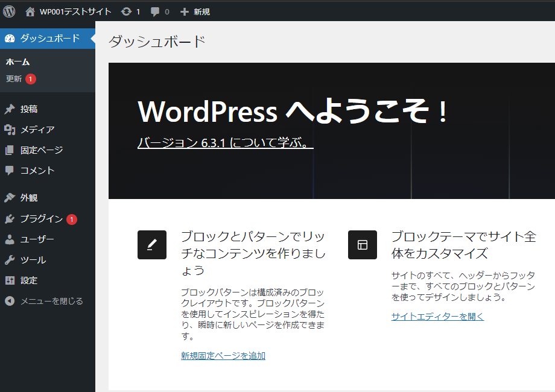Select 固定ページ in sidebar

click(42, 150)
